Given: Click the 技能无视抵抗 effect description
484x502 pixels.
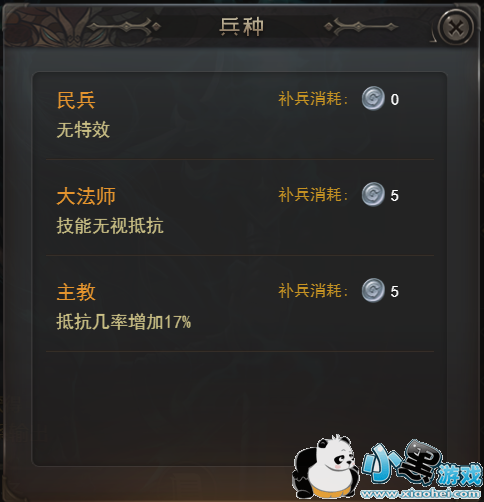Looking at the screenshot, I should 110,226.
